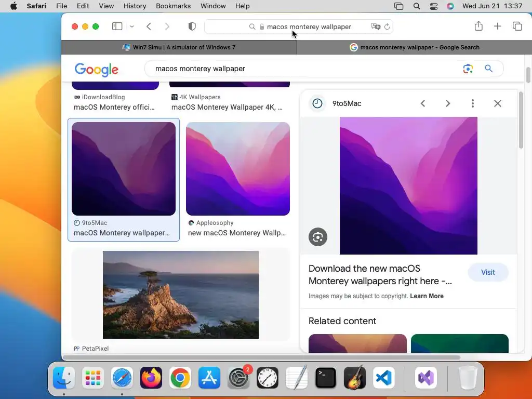Open the Safari menu

tap(36, 6)
